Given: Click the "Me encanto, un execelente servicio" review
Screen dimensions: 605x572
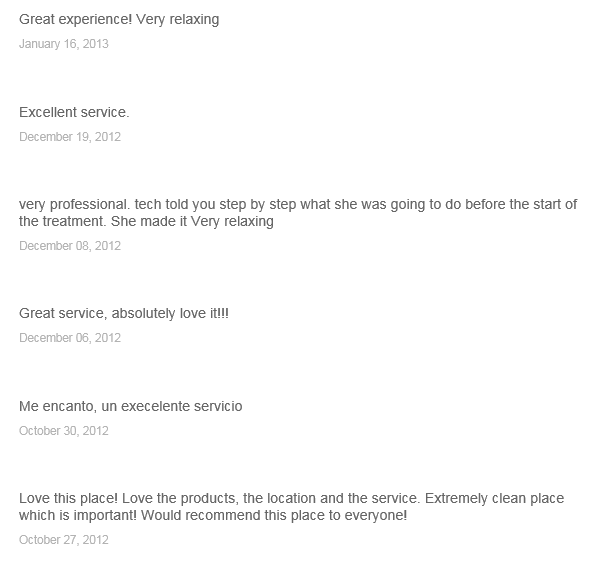Looking at the screenshot, I should pyautogui.click(x=130, y=406).
